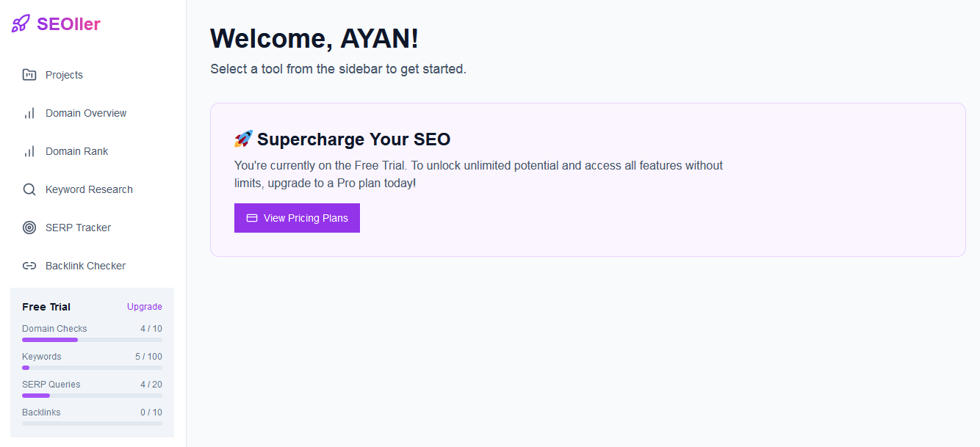Click the Supercharge Your SEO banner
This screenshot has height=447, width=980.
pos(588,179)
